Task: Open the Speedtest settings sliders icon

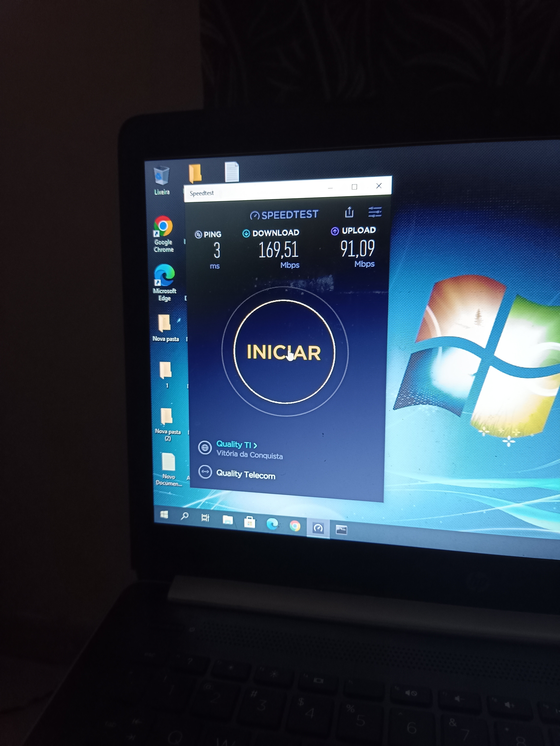Action: click(x=375, y=212)
